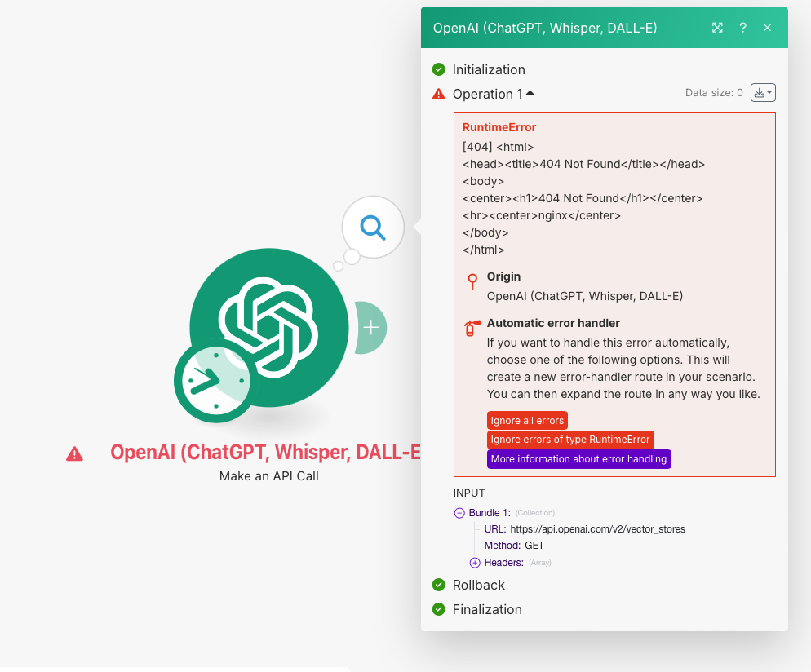Click the RuntimeError heading
The width and height of the screenshot is (811, 672).
click(499, 127)
